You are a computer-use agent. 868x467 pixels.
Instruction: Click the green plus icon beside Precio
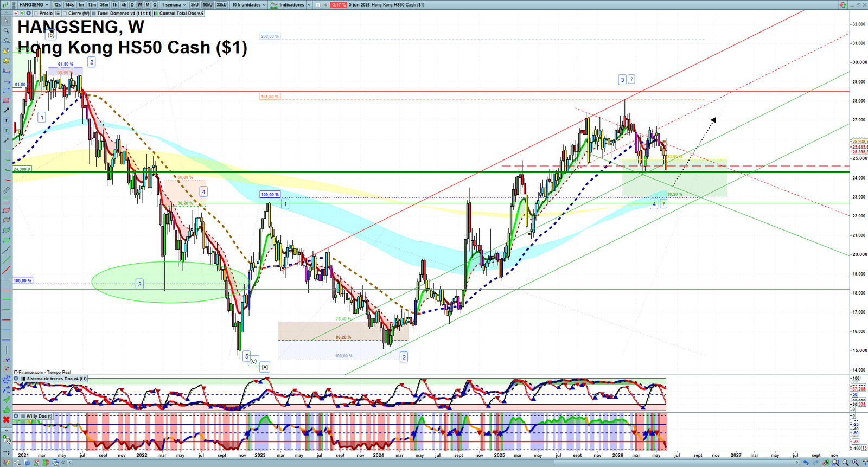22,13
